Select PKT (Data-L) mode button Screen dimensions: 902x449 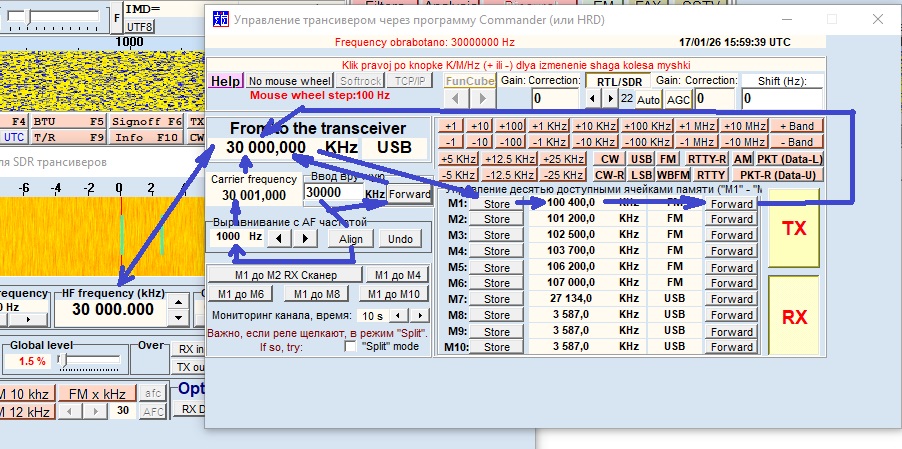point(789,159)
